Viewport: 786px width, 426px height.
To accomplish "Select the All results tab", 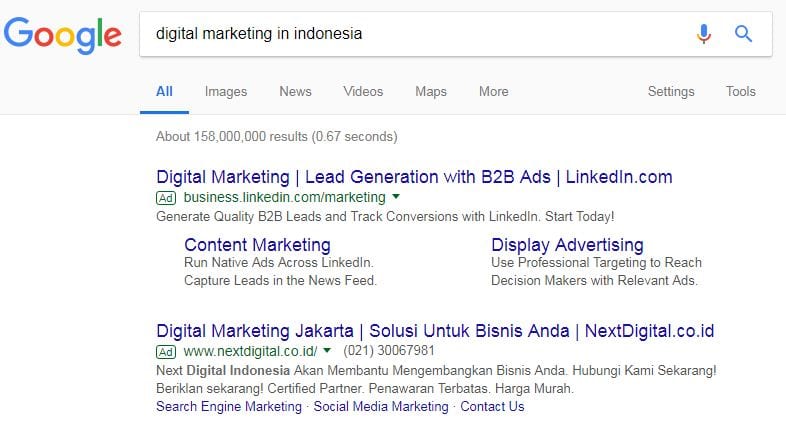I will pos(164,91).
